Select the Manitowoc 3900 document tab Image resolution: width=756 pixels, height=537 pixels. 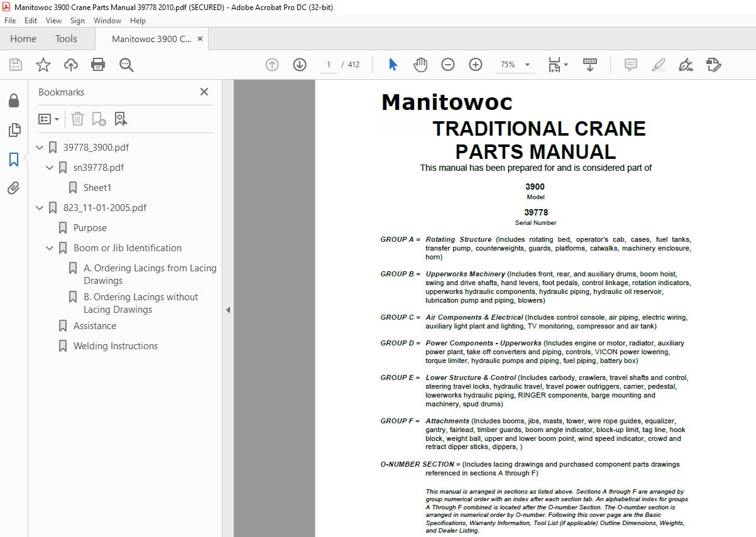(151, 39)
